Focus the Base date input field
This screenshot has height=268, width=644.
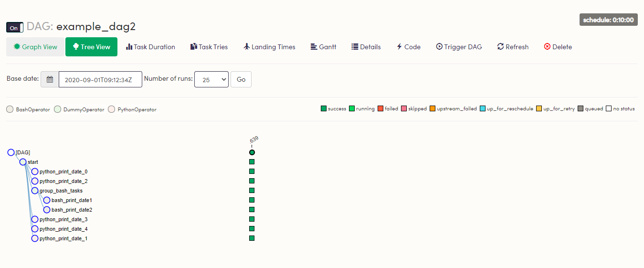tap(100, 79)
